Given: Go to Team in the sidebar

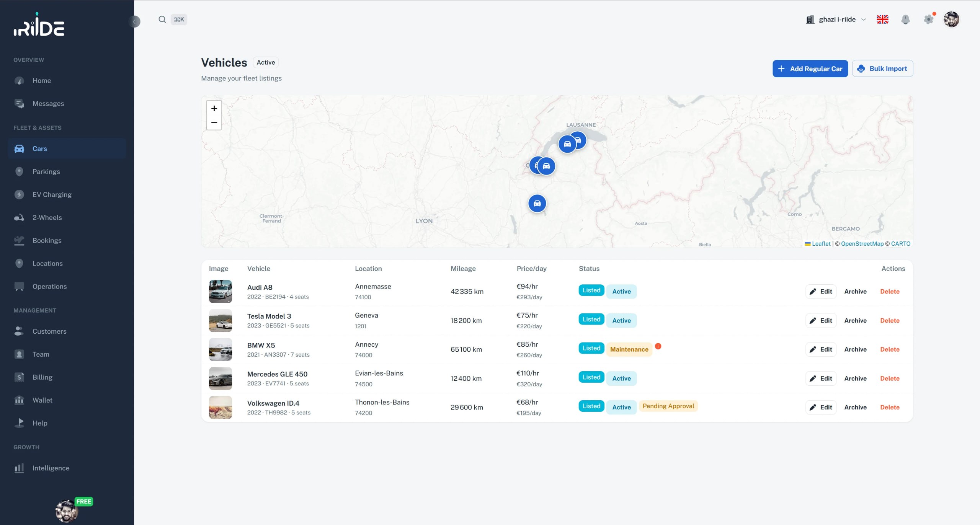Looking at the screenshot, I should (67, 354).
